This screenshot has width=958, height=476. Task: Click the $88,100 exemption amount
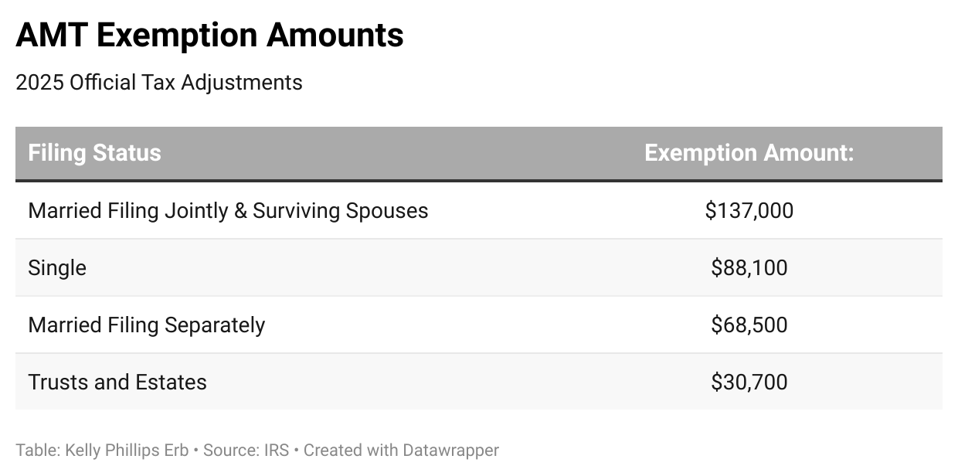(749, 268)
